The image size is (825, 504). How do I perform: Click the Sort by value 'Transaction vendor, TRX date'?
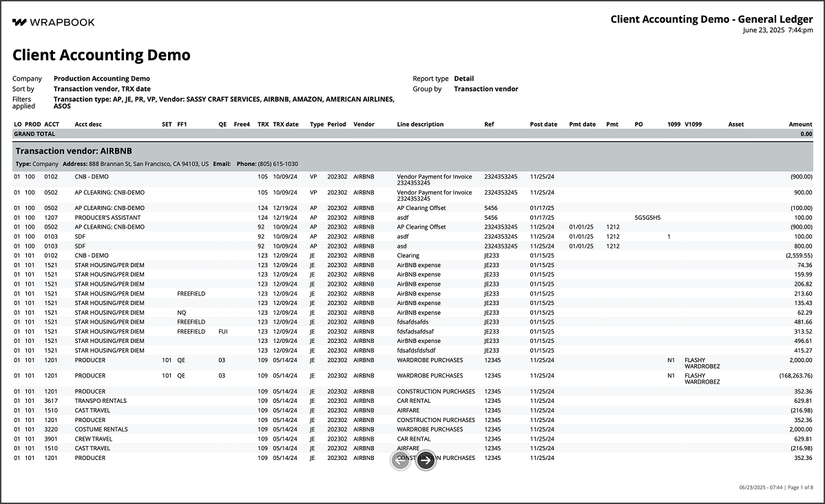coord(102,89)
